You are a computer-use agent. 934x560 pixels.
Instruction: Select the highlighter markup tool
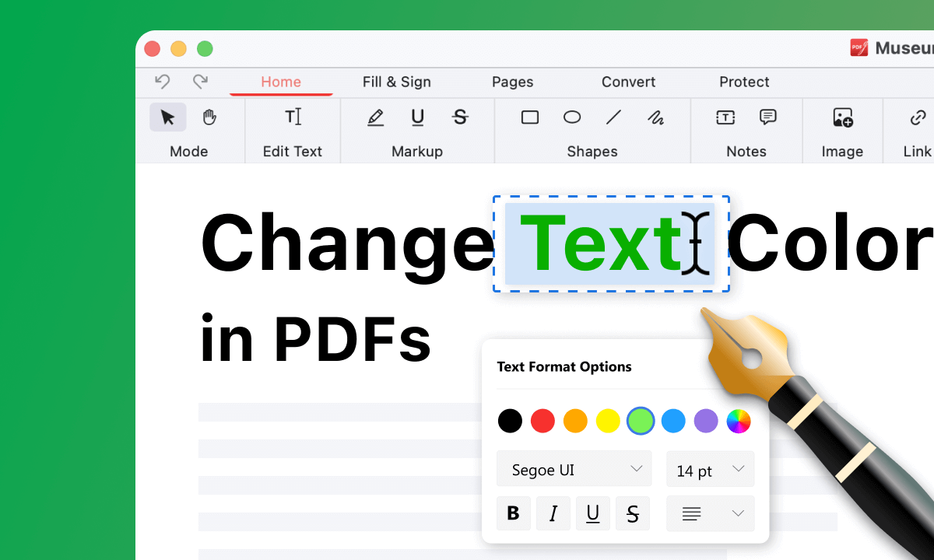click(x=375, y=117)
